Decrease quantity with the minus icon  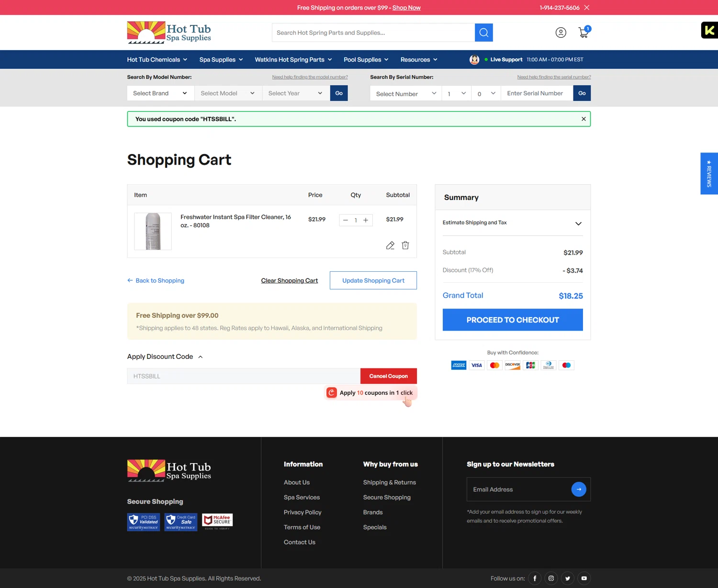coord(345,220)
